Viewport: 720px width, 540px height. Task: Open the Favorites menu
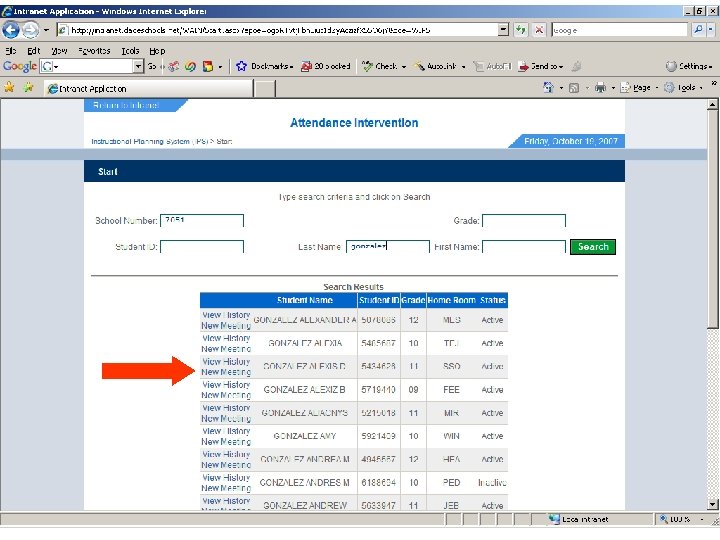94,51
